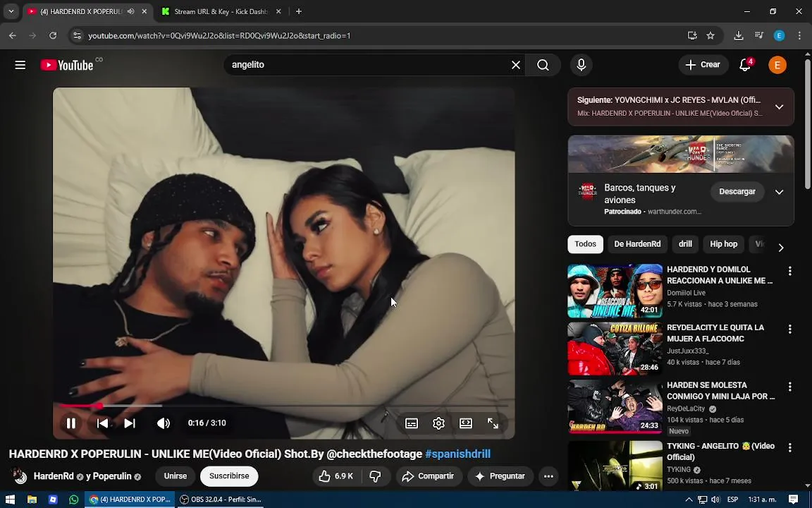This screenshot has width=812, height=508.
Task: Open TYKING - ANGELITO video title
Action: click(x=721, y=452)
